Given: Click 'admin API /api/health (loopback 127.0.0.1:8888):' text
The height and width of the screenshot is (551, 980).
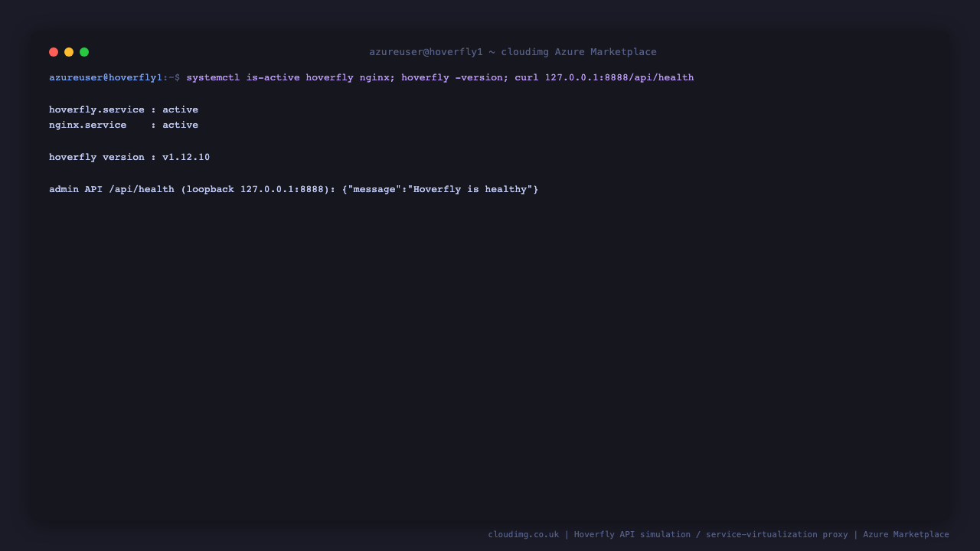Looking at the screenshot, I should (192, 189).
